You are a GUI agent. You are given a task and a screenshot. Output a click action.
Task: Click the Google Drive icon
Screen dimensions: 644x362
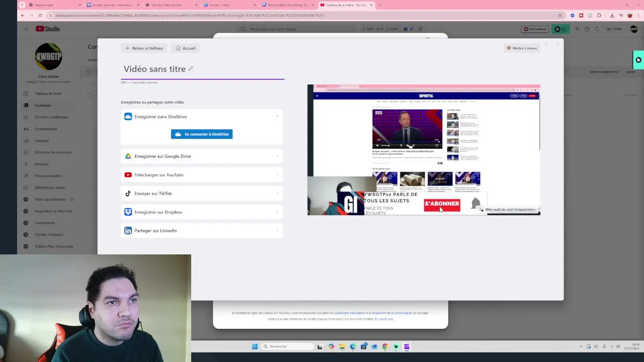click(x=128, y=156)
